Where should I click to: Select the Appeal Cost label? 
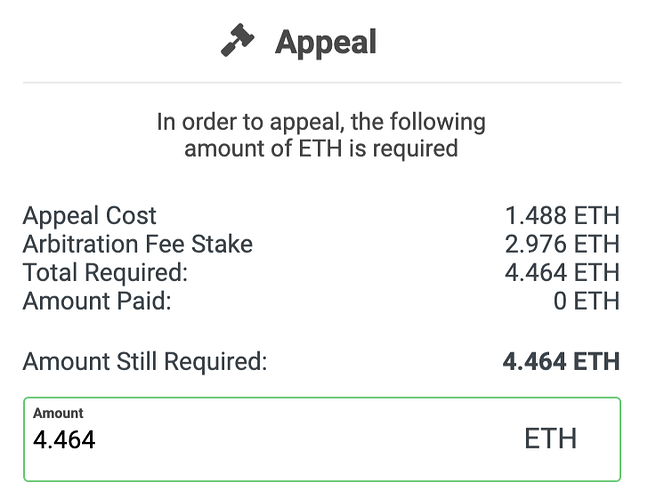90,216
